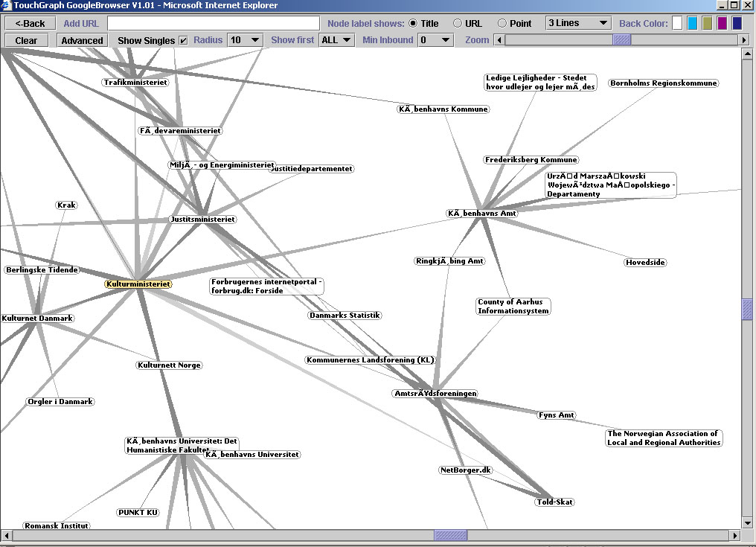Click the Bornholms Regionskommune node
Viewport: 756px width, 547px height.
coord(664,83)
